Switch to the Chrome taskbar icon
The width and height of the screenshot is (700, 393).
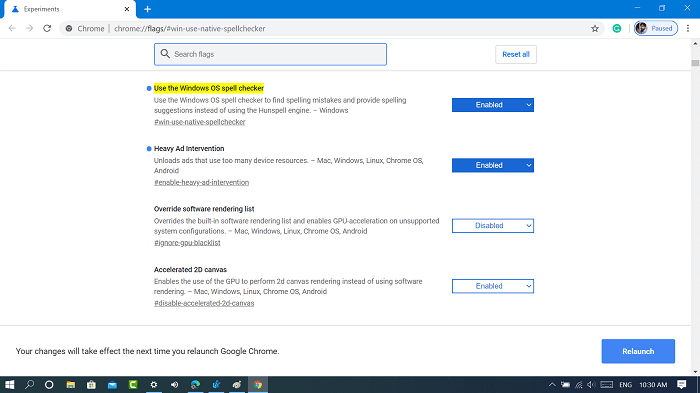coord(258,385)
